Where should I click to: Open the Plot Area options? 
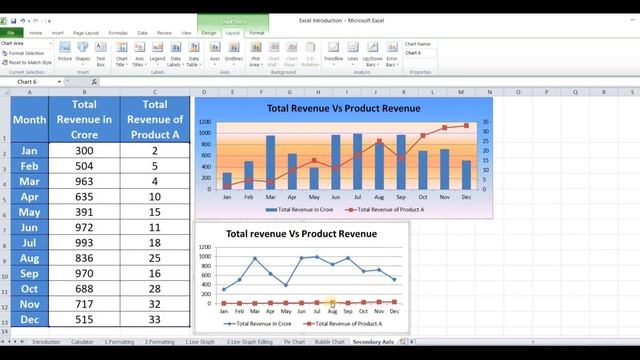click(x=256, y=53)
